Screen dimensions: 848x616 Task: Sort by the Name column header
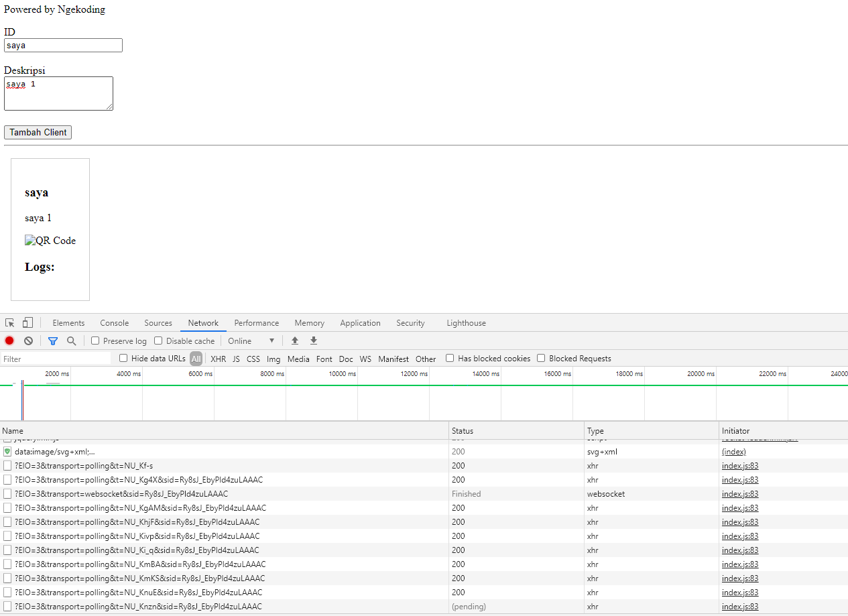[224, 431]
